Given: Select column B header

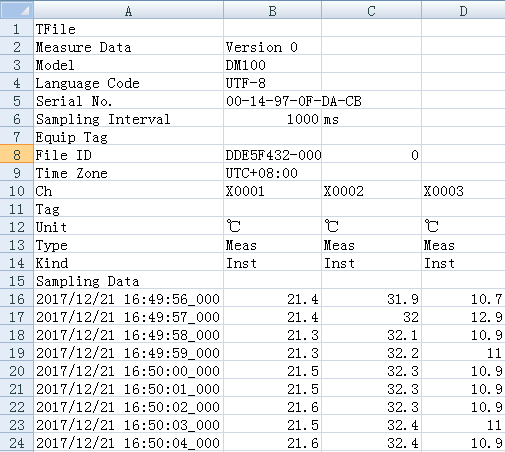Looking at the screenshot, I should (x=272, y=10).
